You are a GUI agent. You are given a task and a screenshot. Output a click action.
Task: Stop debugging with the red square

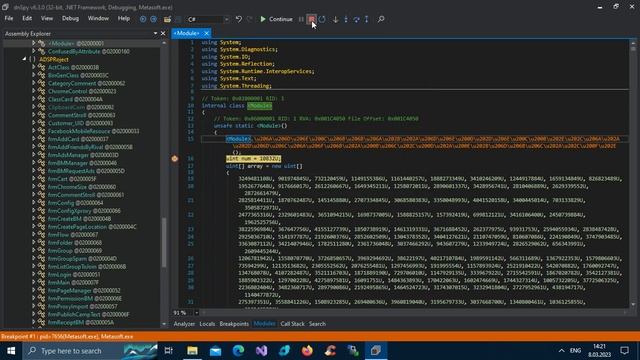[x=312, y=19]
